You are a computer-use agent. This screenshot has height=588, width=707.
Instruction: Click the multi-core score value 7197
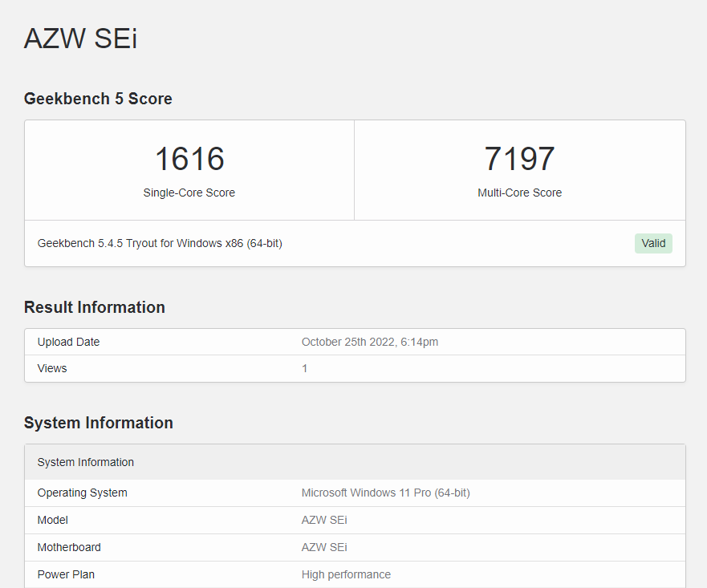[x=519, y=159]
